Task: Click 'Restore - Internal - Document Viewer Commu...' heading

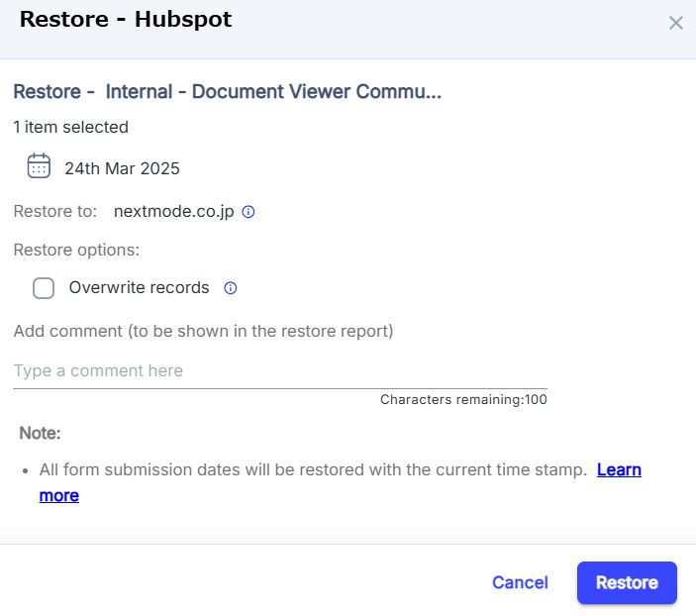Action: (228, 91)
